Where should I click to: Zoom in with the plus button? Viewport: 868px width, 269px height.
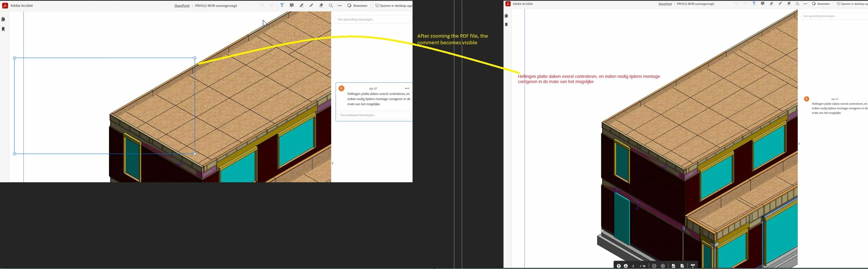(663, 266)
